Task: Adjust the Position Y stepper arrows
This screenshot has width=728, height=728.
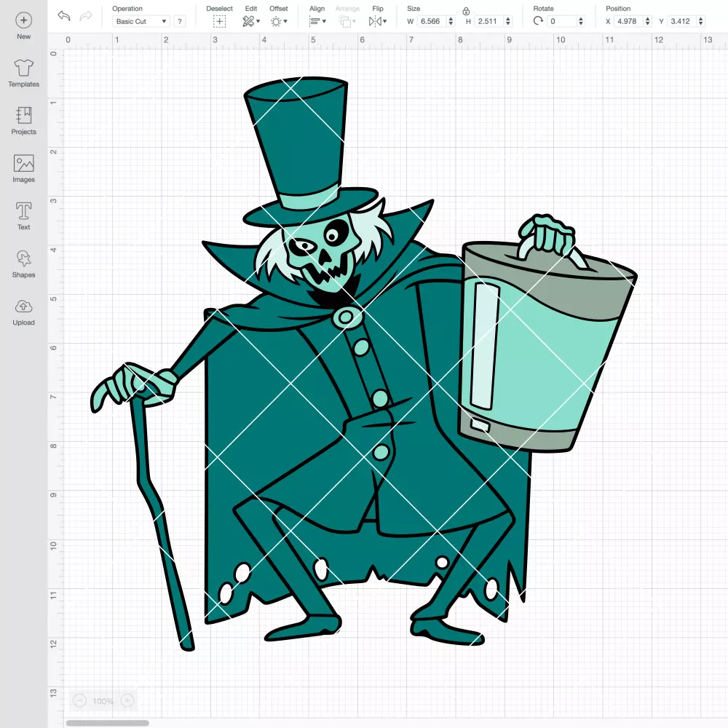Action: (701, 21)
